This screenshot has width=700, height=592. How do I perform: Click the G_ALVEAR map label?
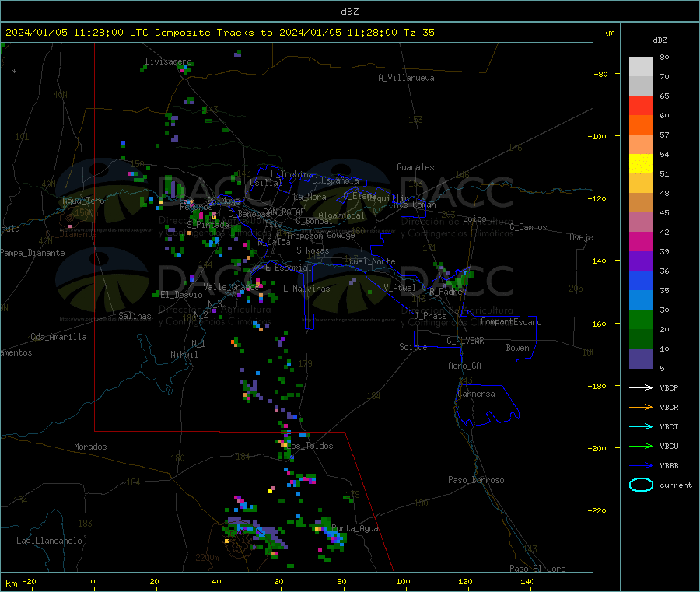click(465, 341)
